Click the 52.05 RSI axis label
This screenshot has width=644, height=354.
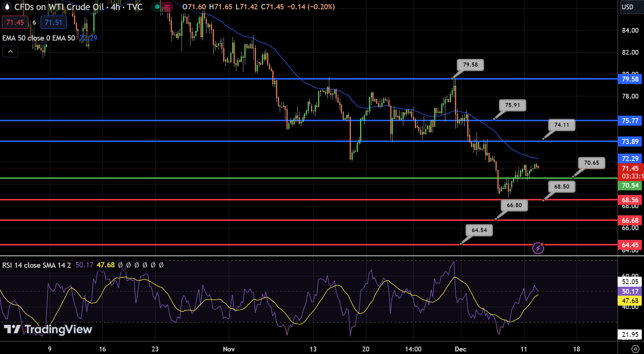click(x=630, y=282)
